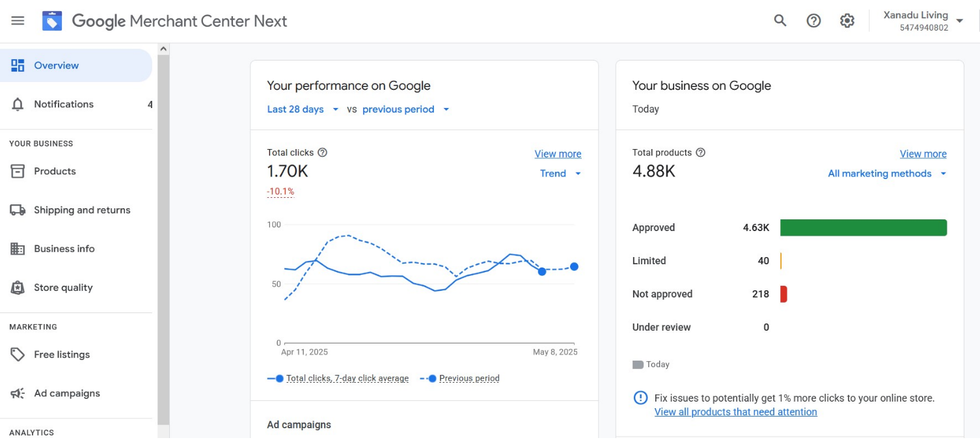Viewport: 980px width, 440px height.
Task: Click the Shipping and returns truck icon
Action: point(18,210)
